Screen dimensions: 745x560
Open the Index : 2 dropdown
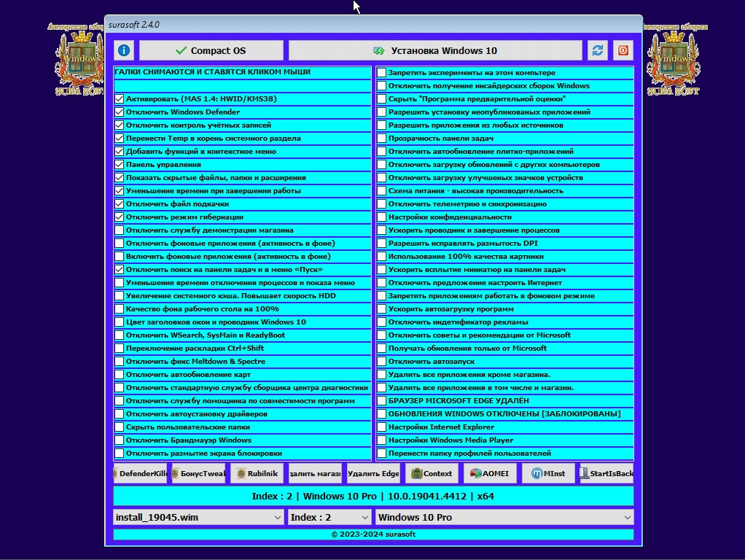coord(329,517)
